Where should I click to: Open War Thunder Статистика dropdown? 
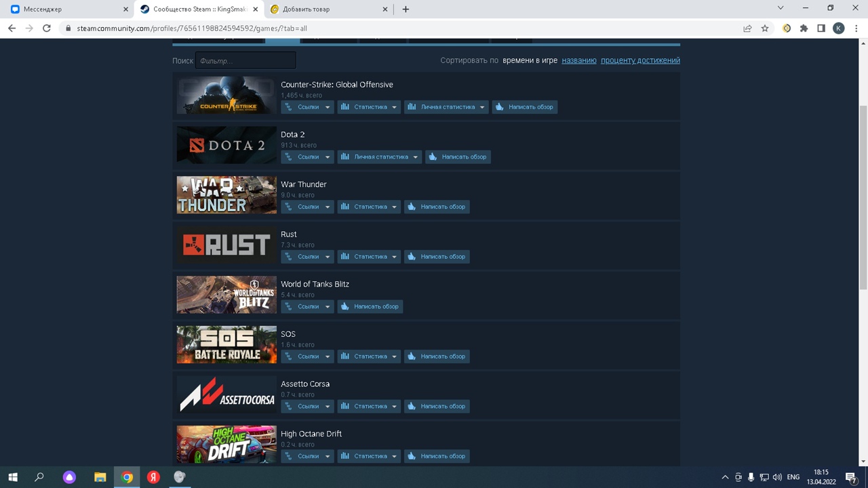point(369,207)
